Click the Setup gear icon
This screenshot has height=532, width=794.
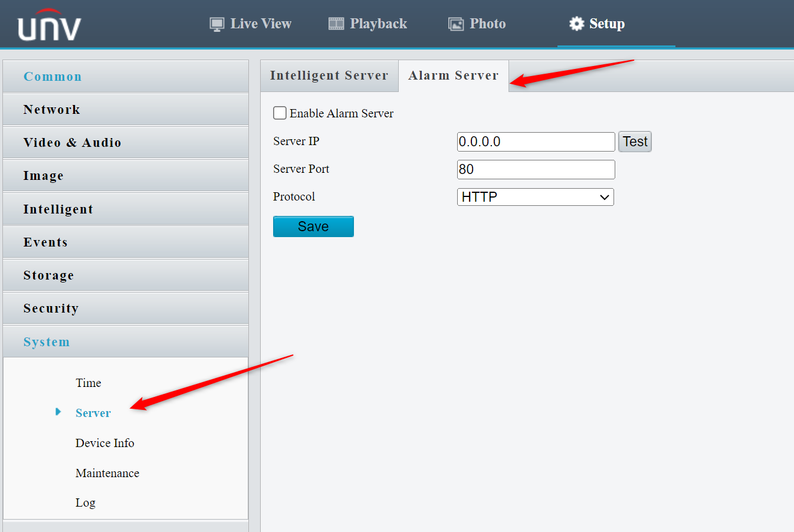576,23
